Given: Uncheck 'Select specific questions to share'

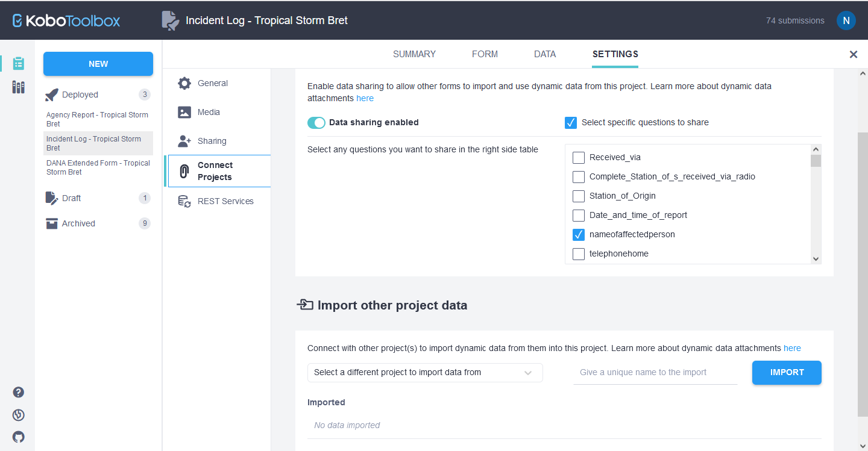Looking at the screenshot, I should tap(571, 122).
